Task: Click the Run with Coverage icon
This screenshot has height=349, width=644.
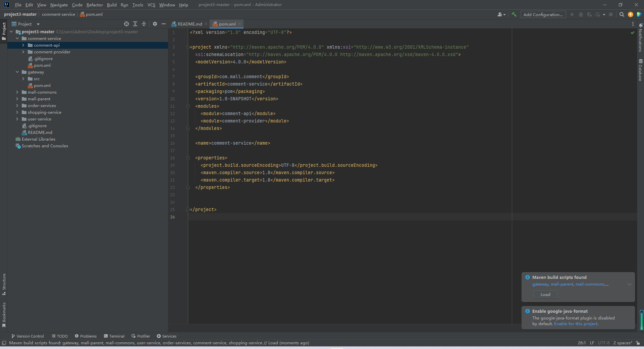Action: point(589,14)
